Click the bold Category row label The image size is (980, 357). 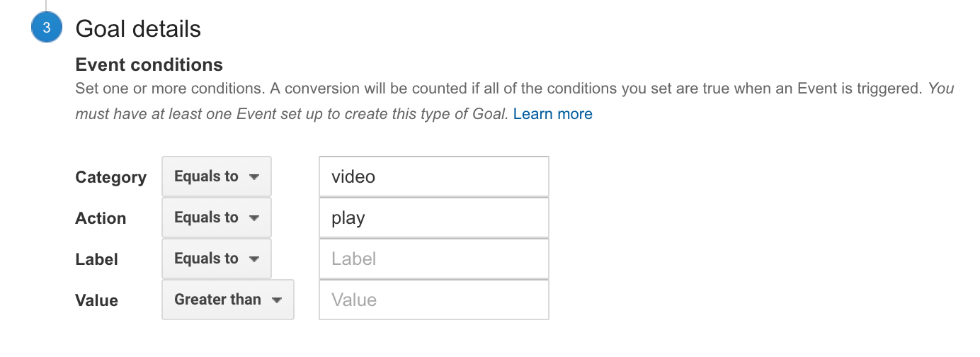pos(110,178)
